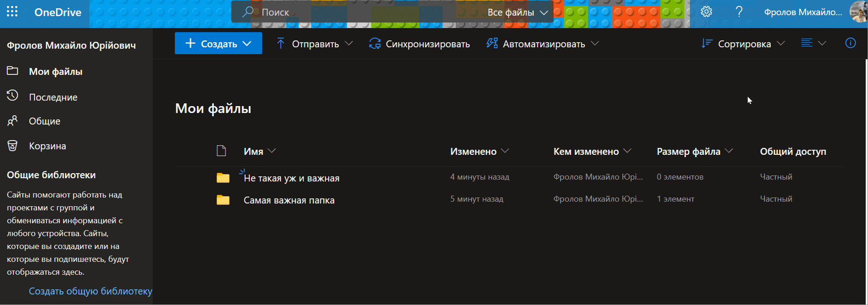Image resolution: width=868 pixels, height=305 pixels.
Task: Open the app launcher waffle icon
Action: click(12, 12)
